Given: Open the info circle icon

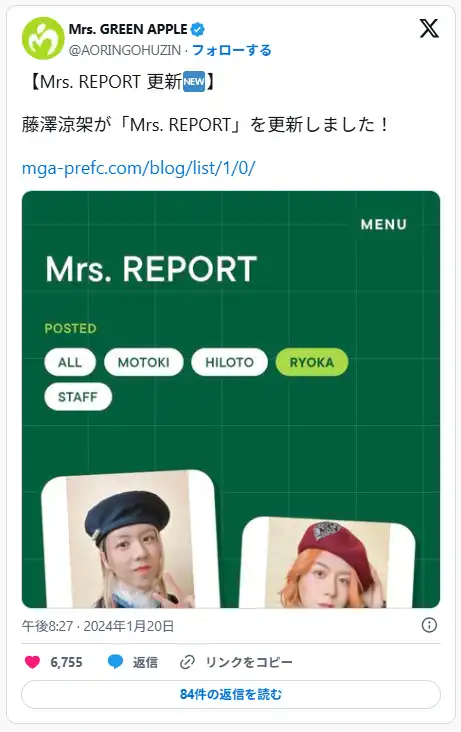Looking at the screenshot, I should [x=429, y=625].
